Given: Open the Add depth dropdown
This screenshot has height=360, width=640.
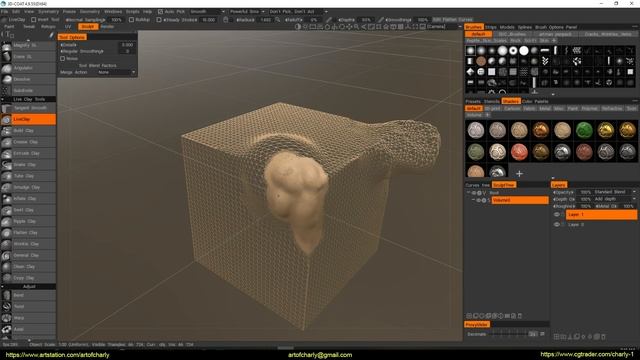Looking at the screenshot, I should [x=615, y=199].
